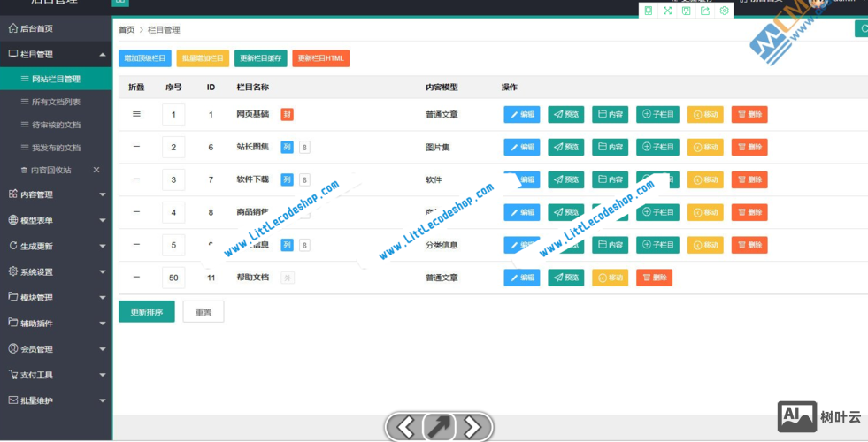This screenshot has height=442, width=868.
Task: Click the diagonal arrow button in bottom viewer control
Action: click(439, 426)
